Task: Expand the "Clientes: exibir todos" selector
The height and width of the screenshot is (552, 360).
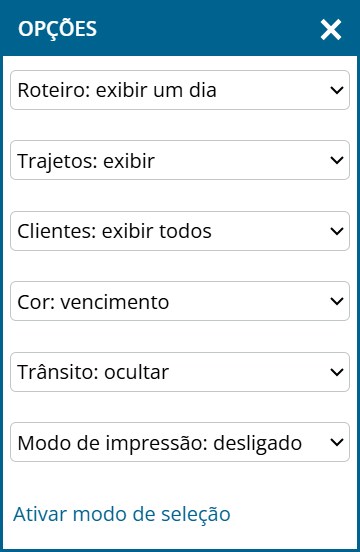Action: [180, 231]
